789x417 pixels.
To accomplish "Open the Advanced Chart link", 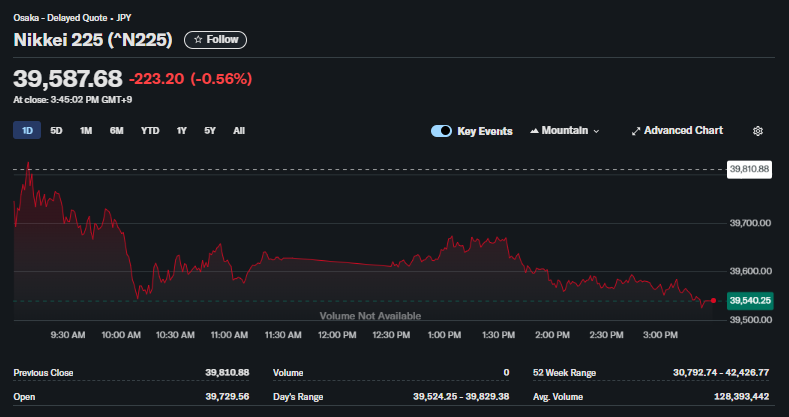I will click(x=677, y=131).
